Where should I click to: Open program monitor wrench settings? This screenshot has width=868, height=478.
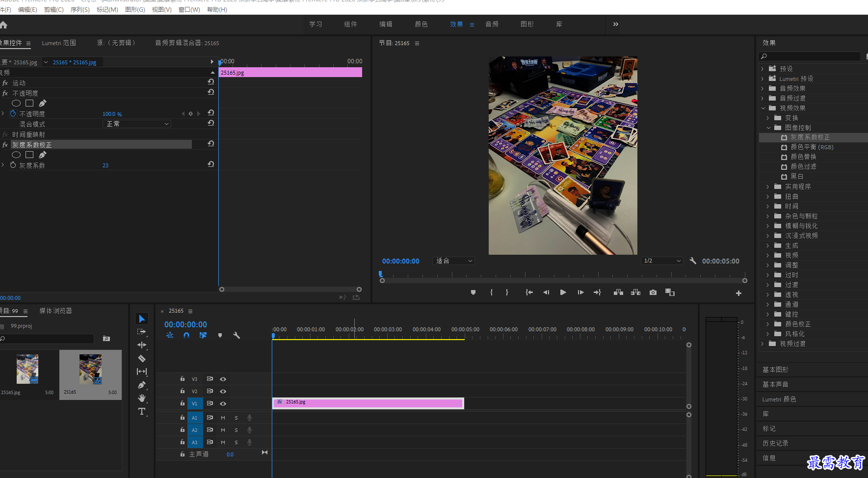[x=693, y=261]
